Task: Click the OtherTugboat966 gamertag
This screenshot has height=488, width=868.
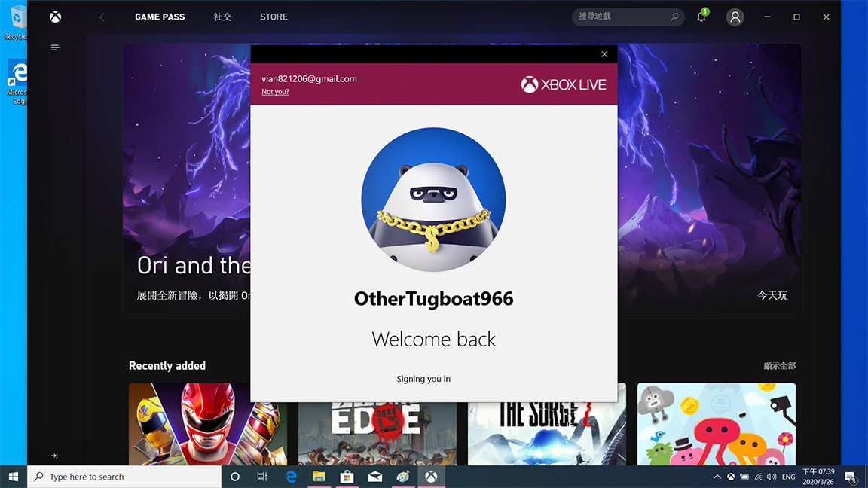Action: tap(433, 299)
